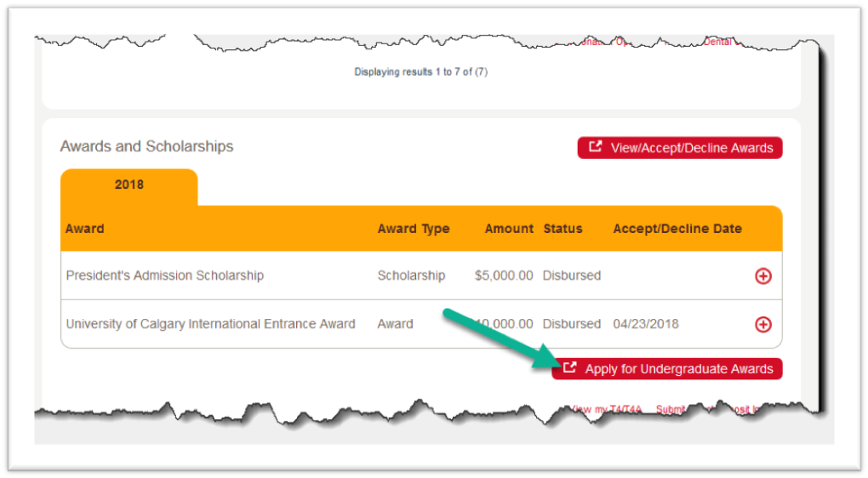This screenshot has width=868, height=478.
Task: Click the Amount column header
Action: [x=509, y=228]
